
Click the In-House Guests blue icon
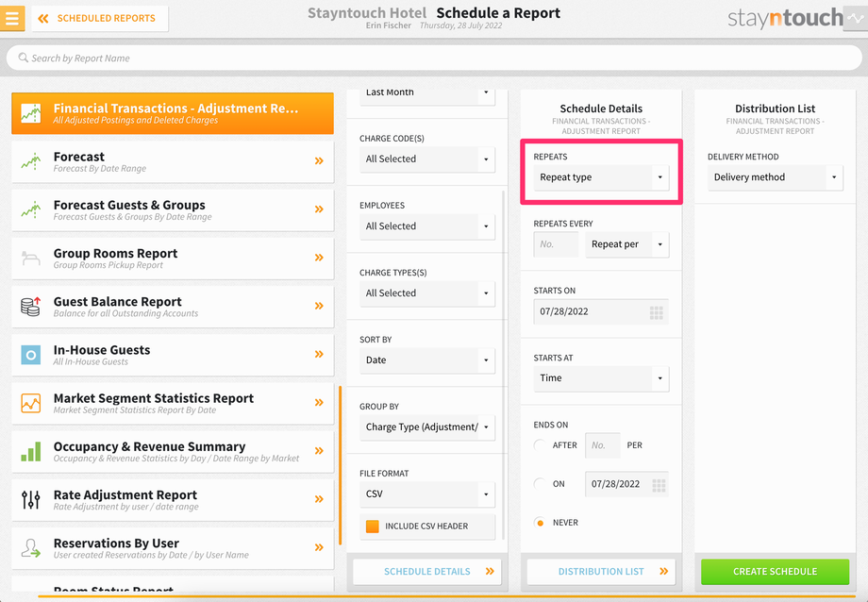pyautogui.click(x=31, y=355)
